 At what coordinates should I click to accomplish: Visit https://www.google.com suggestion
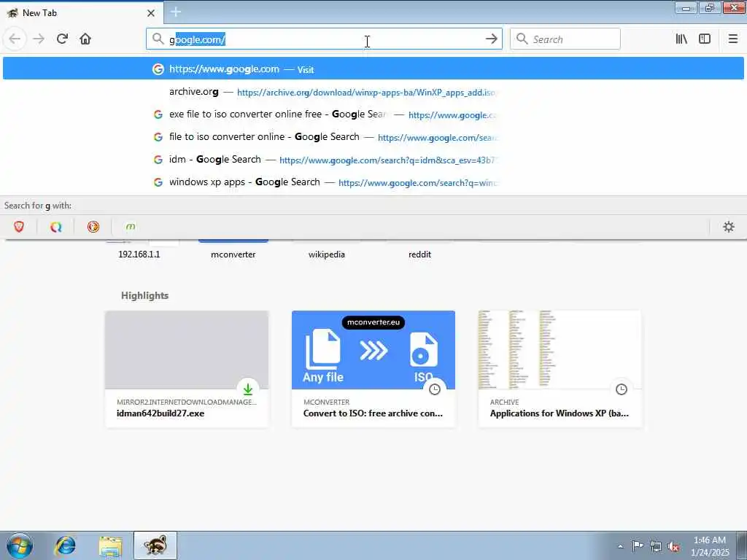(373, 69)
